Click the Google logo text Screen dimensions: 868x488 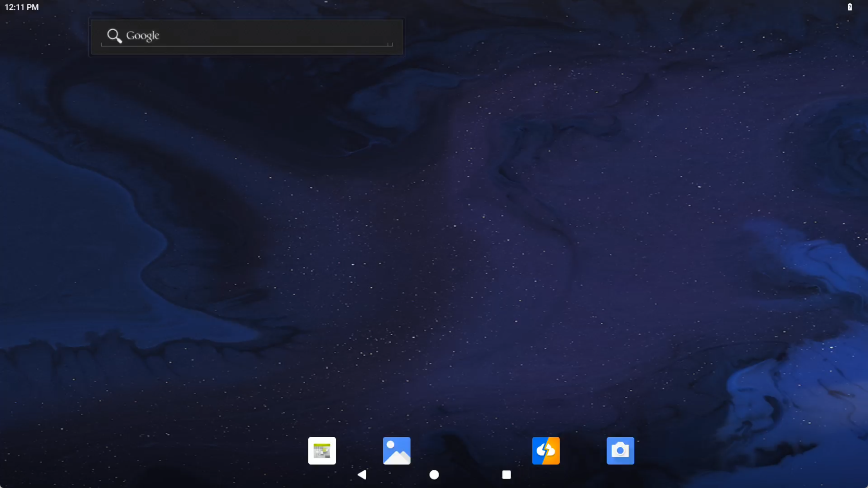[x=142, y=35]
